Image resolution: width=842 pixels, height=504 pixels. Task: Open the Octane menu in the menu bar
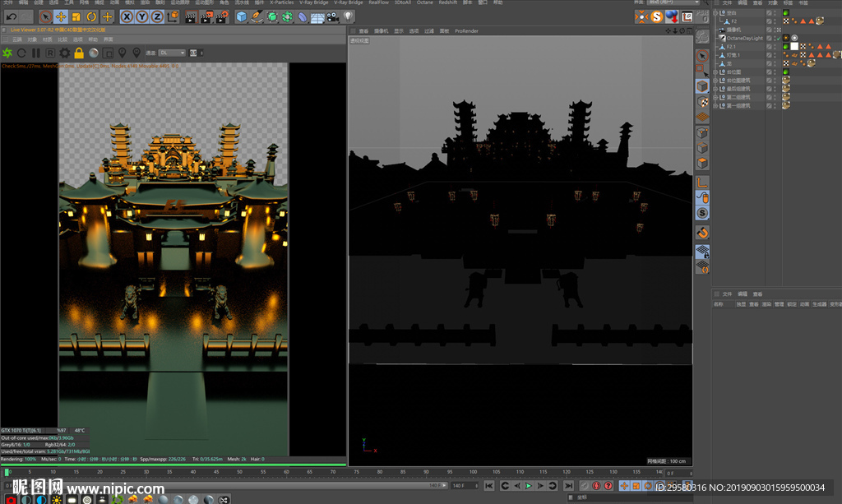[424, 2]
